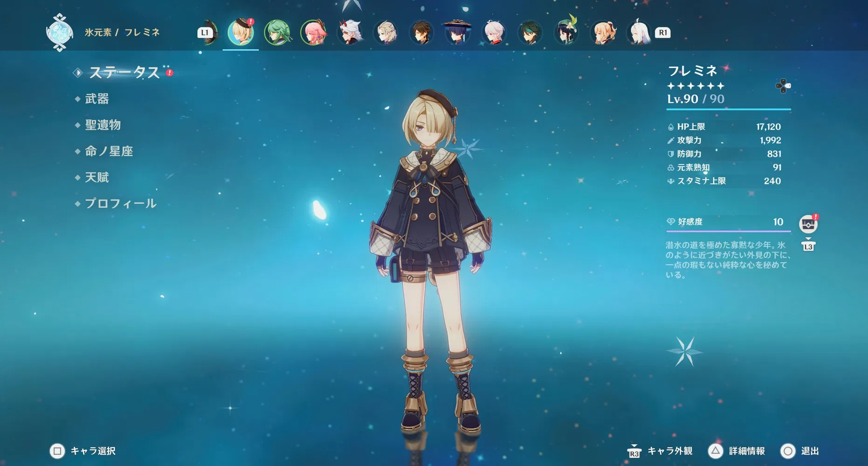
Task: Click the friendship level value 10
Action: [x=778, y=222]
